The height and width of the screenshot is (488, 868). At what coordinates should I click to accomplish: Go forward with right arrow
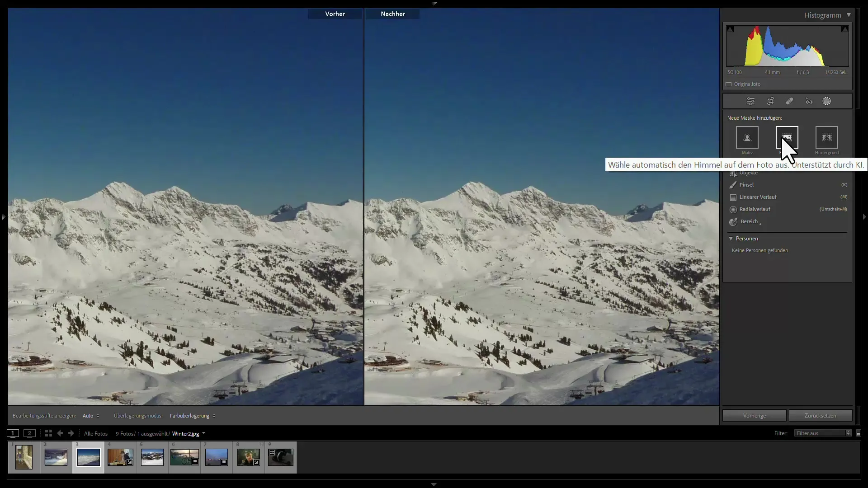click(x=71, y=433)
